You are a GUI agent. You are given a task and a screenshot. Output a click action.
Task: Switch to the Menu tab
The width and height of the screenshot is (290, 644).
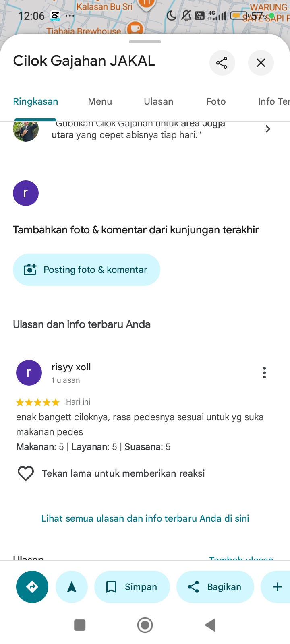point(100,101)
